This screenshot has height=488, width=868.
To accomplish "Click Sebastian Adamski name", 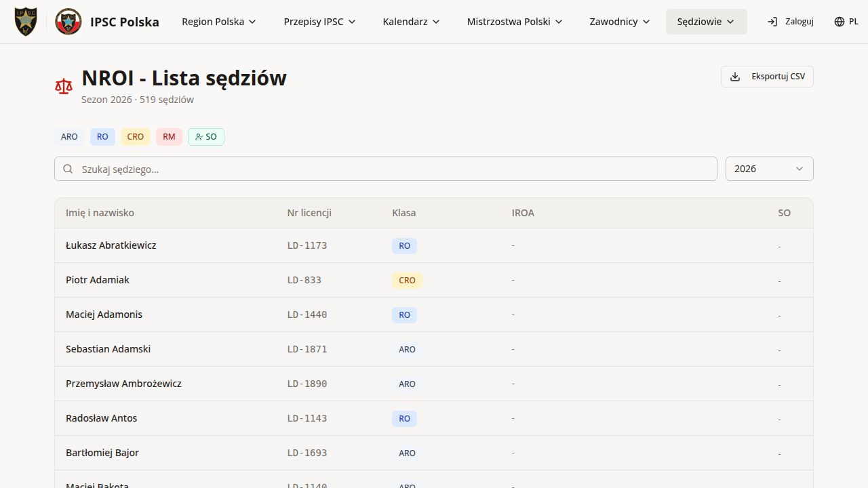I will tap(108, 349).
